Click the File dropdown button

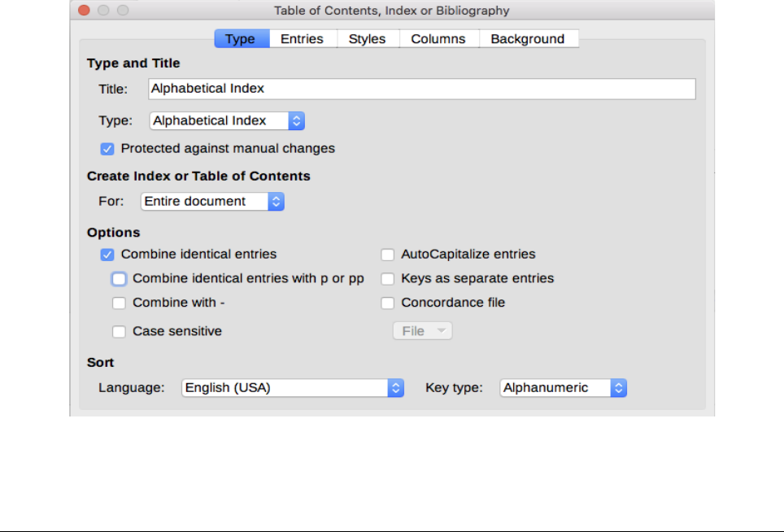(x=422, y=331)
